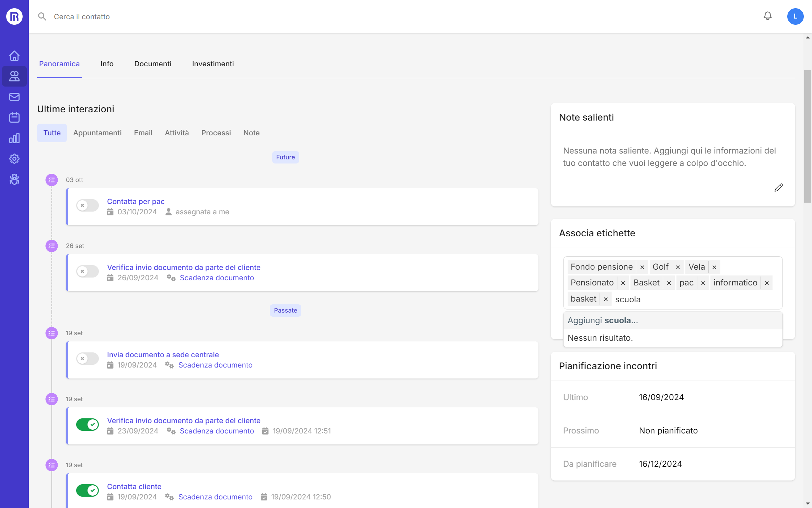The width and height of the screenshot is (812, 508).
Task: Switch to the Documenti tab
Action: pos(153,64)
